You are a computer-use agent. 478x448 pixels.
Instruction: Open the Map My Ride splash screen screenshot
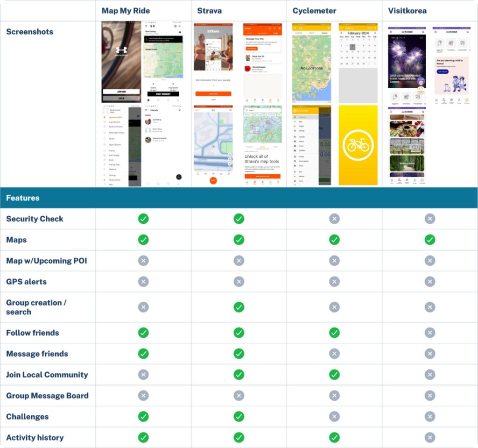pyautogui.click(x=121, y=62)
